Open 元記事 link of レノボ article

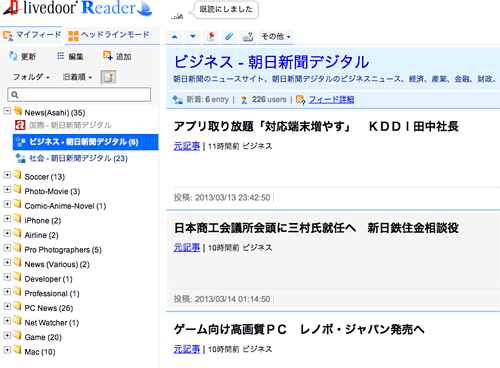pyautogui.click(x=187, y=349)
